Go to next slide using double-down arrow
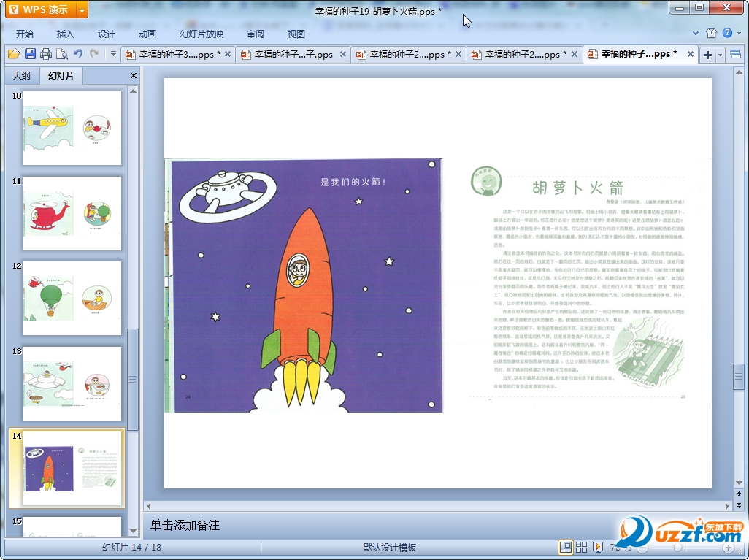This screenshot has width=749, height=560. [739, 505]
